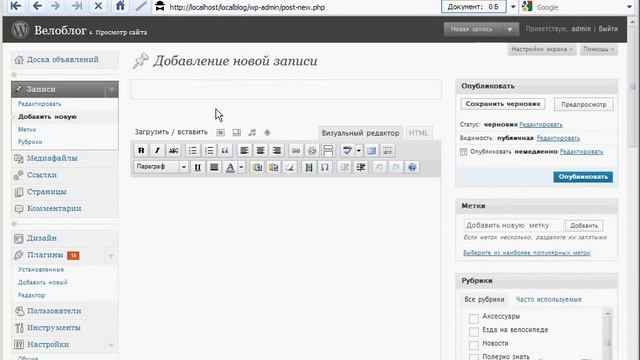This screenshot has width=640, height=360.
Task: Redo edit in editor
Action: pos(396,167)
